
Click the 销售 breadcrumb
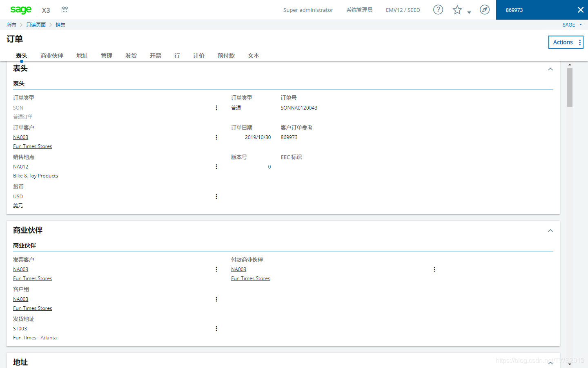[60, 25]
